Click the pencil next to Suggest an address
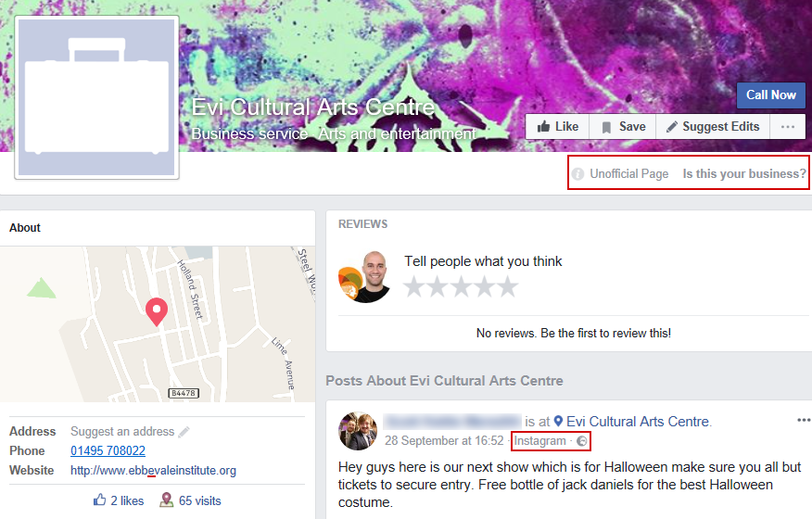Screen dimensions: 812x519 pyautogui.click(x=184, y=432)
